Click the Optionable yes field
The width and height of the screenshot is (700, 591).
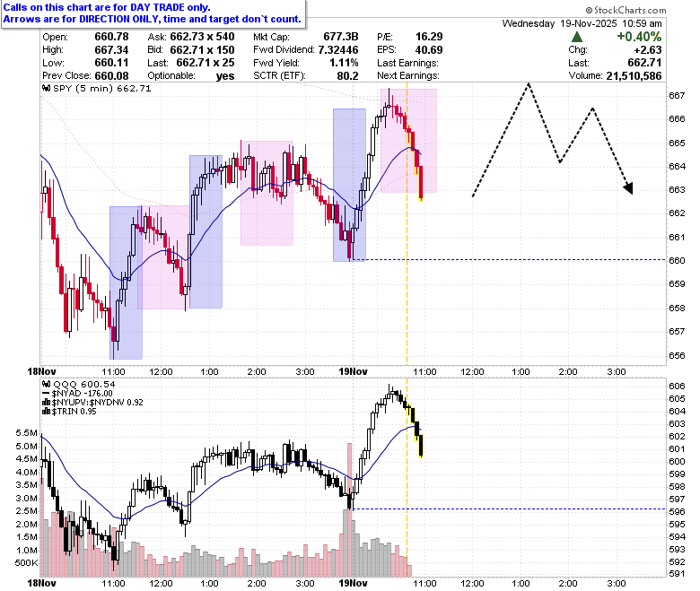[191, 76]
